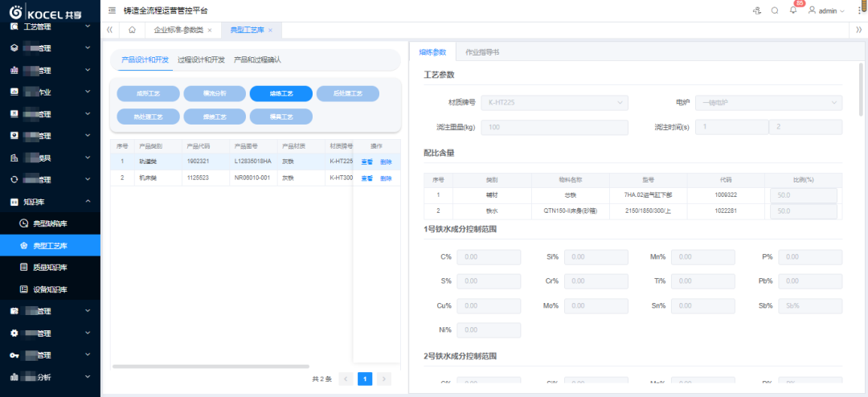Screen dimensions: 868x397
Task: Open the home tab icon
Action: (x=132, y=30)
